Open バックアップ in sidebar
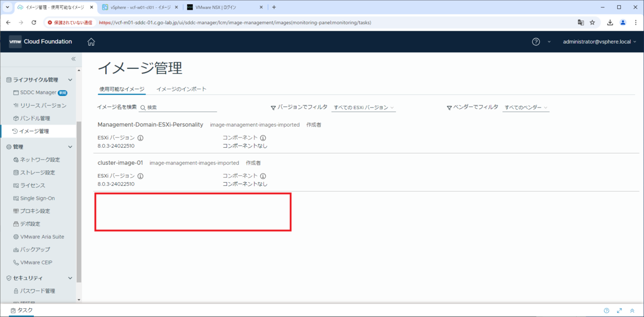 click(31, 250)
